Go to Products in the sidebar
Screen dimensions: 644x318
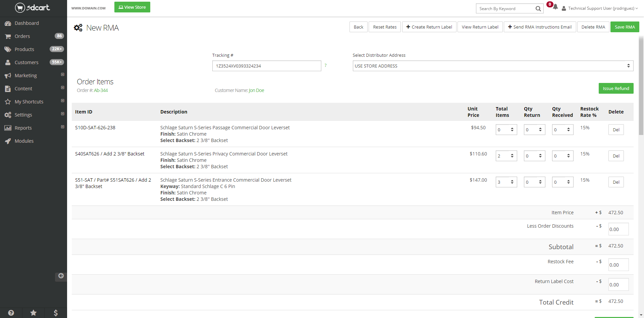coord(24,49)
